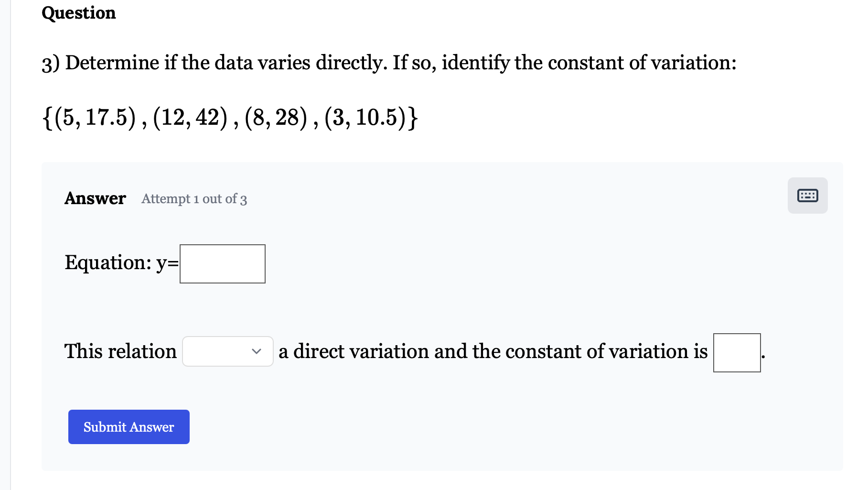The height and width of the screenshot is (490, 868).
Task: Click the 'Attempt 1 out of 3' label
Action: click(x=193, y=199)
